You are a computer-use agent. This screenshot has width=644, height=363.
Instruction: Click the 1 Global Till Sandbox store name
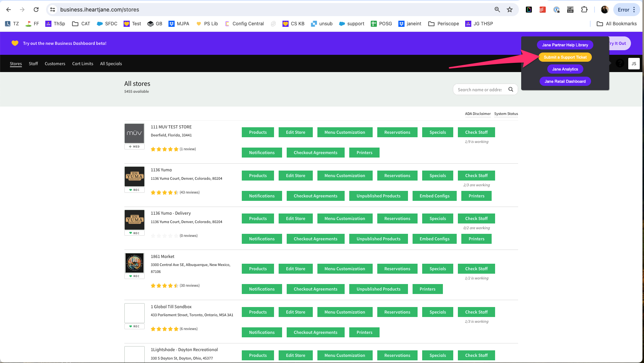click(171, 307)
